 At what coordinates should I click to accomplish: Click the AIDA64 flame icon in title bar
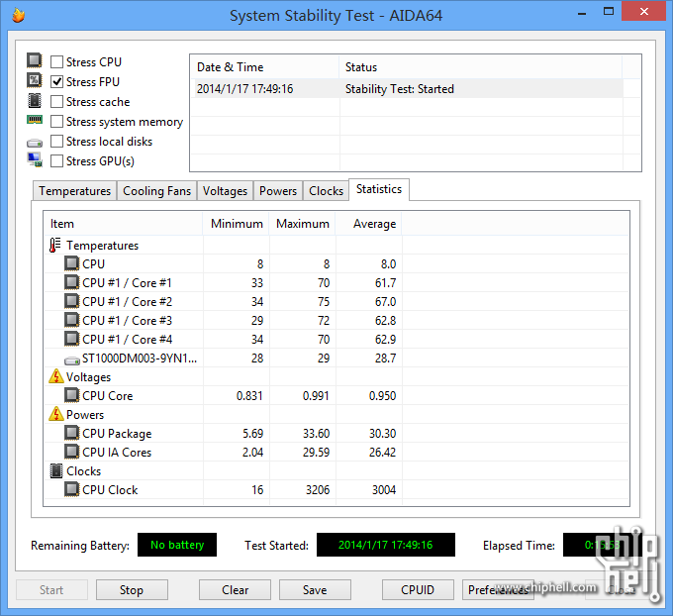(x=18, y=15)
